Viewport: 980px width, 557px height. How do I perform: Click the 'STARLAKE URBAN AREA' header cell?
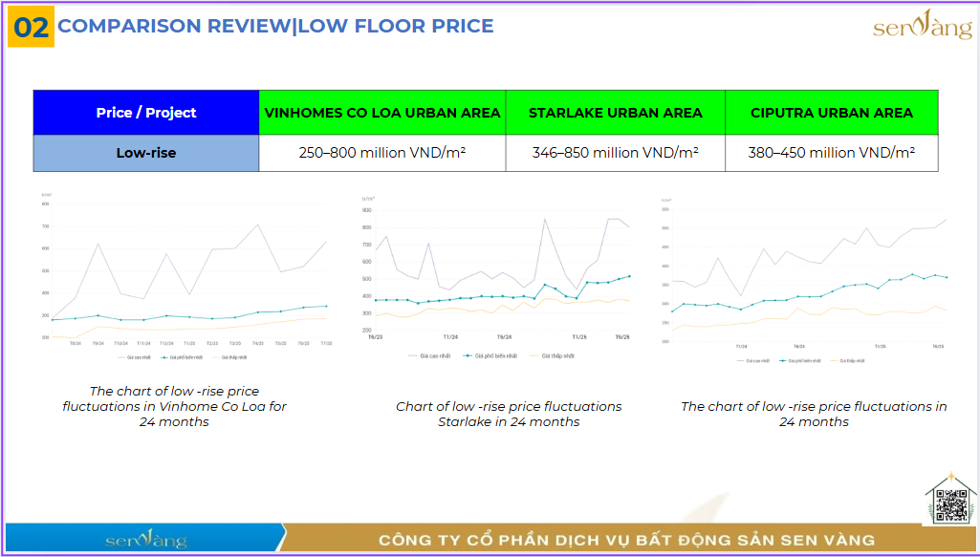pos(616,113)
